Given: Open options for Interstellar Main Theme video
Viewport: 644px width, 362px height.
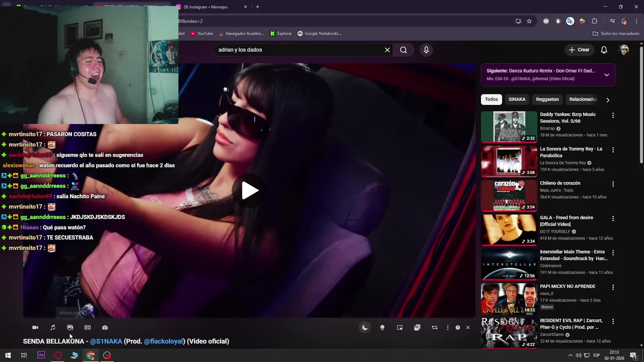Looking at the screenshot, I should pos(613,253).
